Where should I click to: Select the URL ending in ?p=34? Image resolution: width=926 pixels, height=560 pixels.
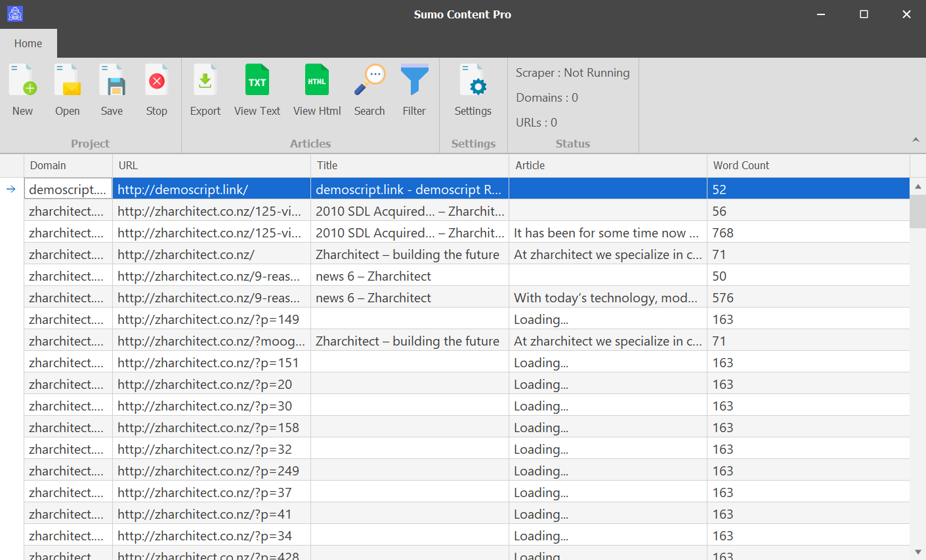click(211, 536)
